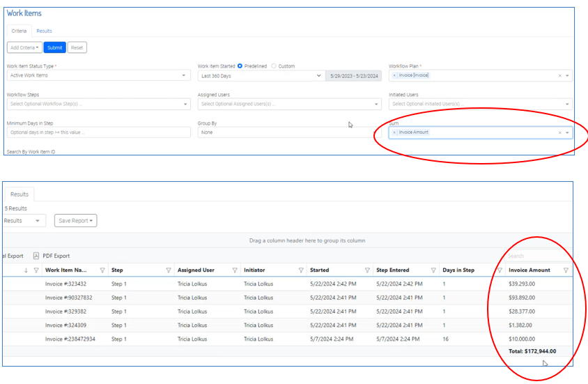
Task: Open the Criteria tab
Action: [x=19, y=31]
